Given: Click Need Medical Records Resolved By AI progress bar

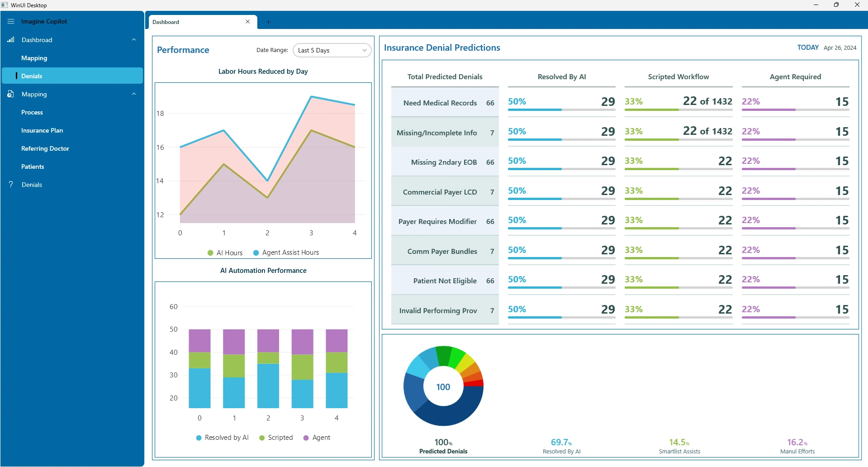Looking at the screenshot, I should click(x=561, y=110).
